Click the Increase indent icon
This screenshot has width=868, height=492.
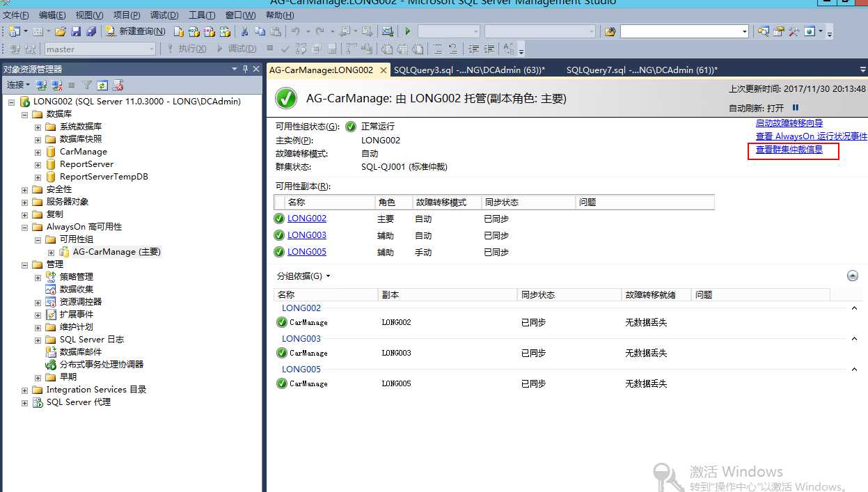[489, 49]
